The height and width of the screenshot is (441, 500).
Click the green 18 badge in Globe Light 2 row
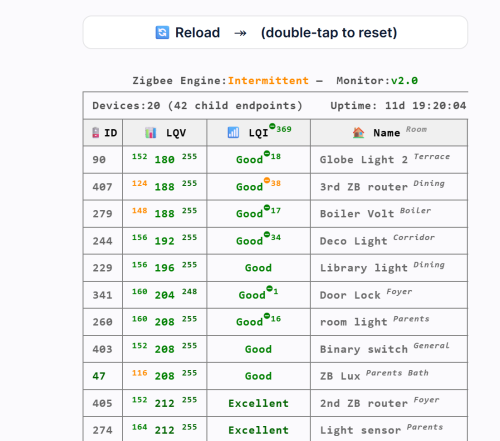pos(272,156)
